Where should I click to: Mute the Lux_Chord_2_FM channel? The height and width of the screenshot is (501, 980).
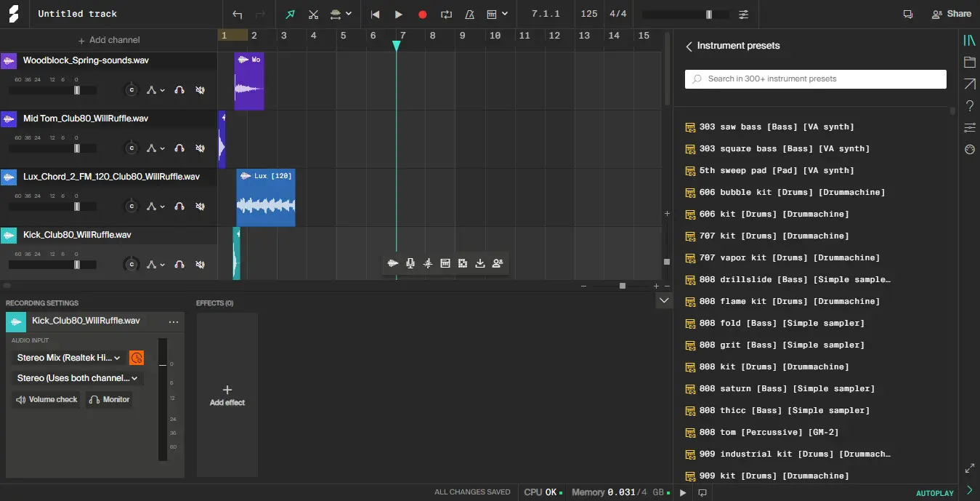[200, 206]
